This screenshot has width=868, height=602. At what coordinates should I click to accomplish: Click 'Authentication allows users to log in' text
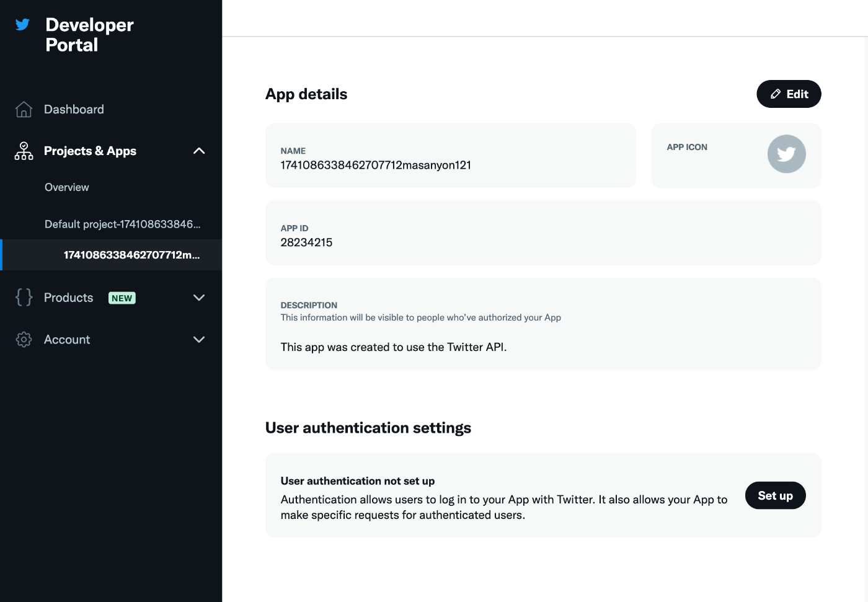coord(504,507)
